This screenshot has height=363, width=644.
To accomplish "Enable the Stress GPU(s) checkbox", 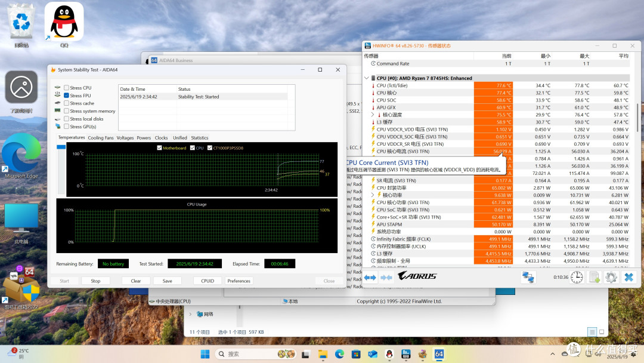I will [x=67, y=127].
